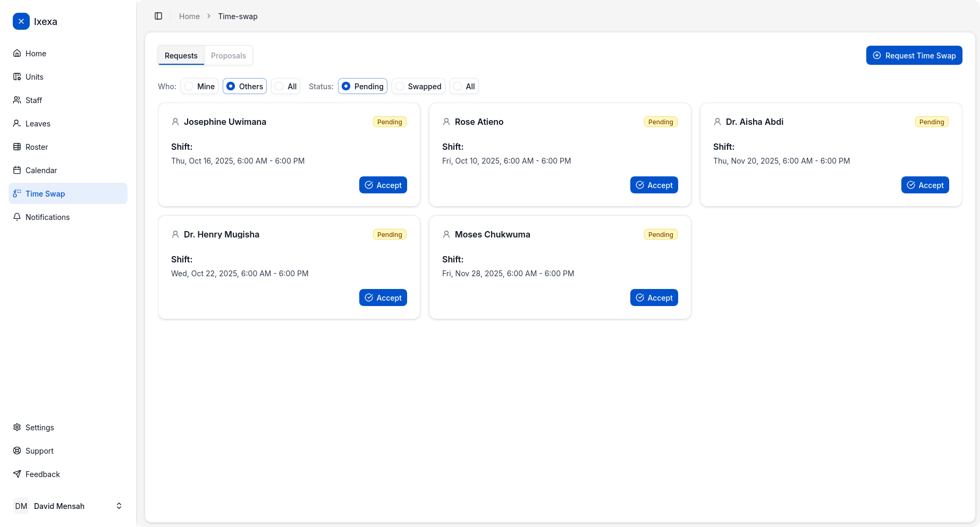The height and width of the screenshot is (527, 980).
Task: Click the Request Time Swap button
Action: pyautogui.click(x=914, y=56)
